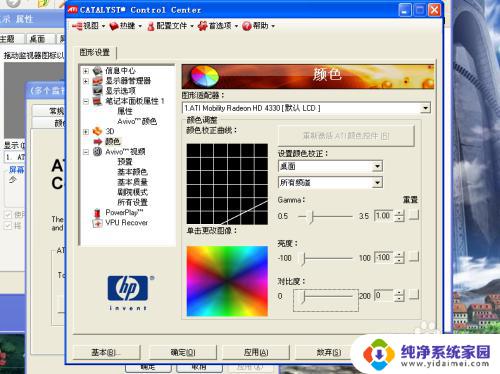
Task: Select 基本颜色 tree item
Action: tap(132, 172)
